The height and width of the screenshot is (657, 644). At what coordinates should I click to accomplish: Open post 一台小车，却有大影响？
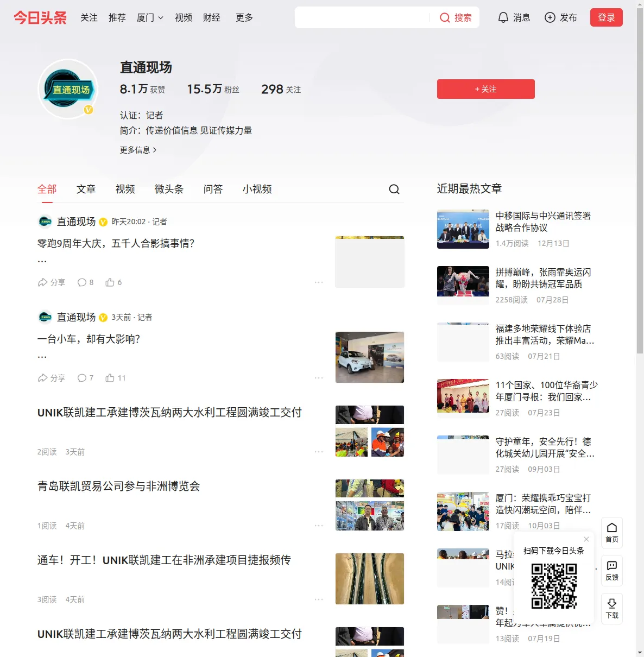[89, 339]
